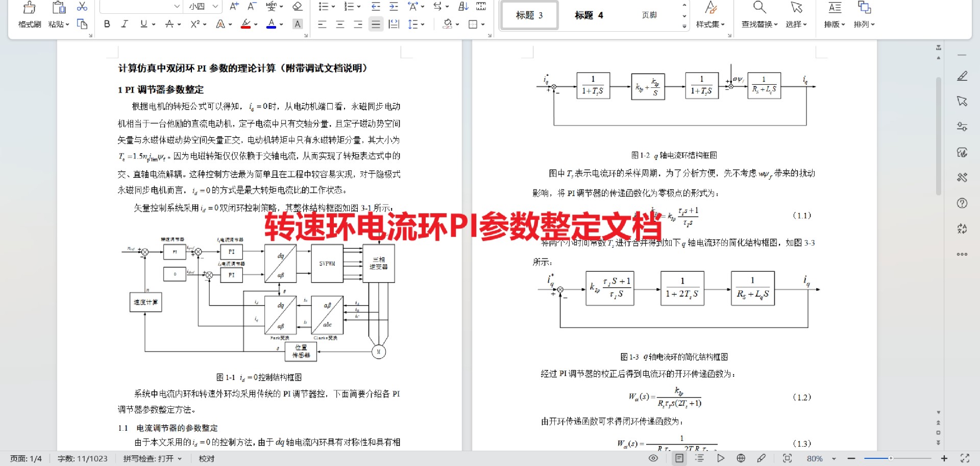Open the sliders settings icon in sidebar
The width and height of the screenshot is (980, 466).
(962, 127)
